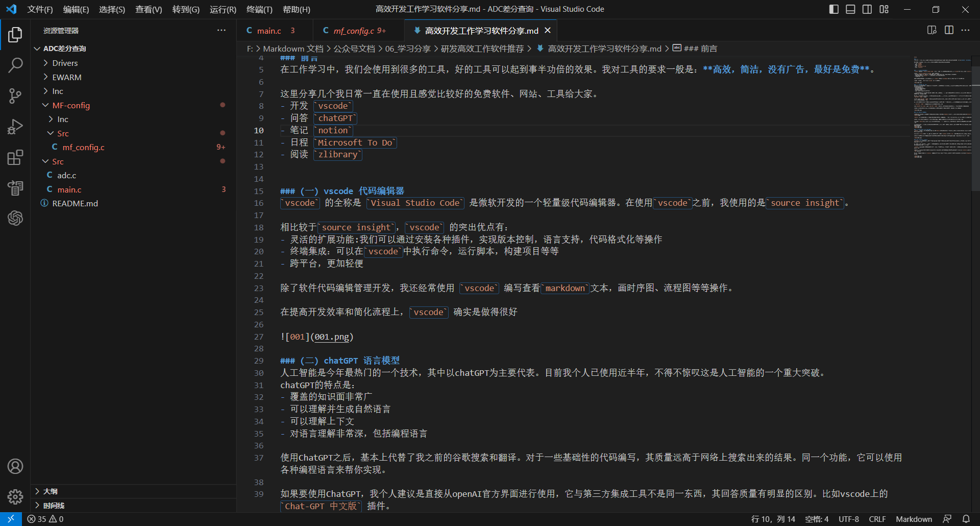Open notifications bell in status bar
This screenshot has height=526, width=980.
pos(966,519)
